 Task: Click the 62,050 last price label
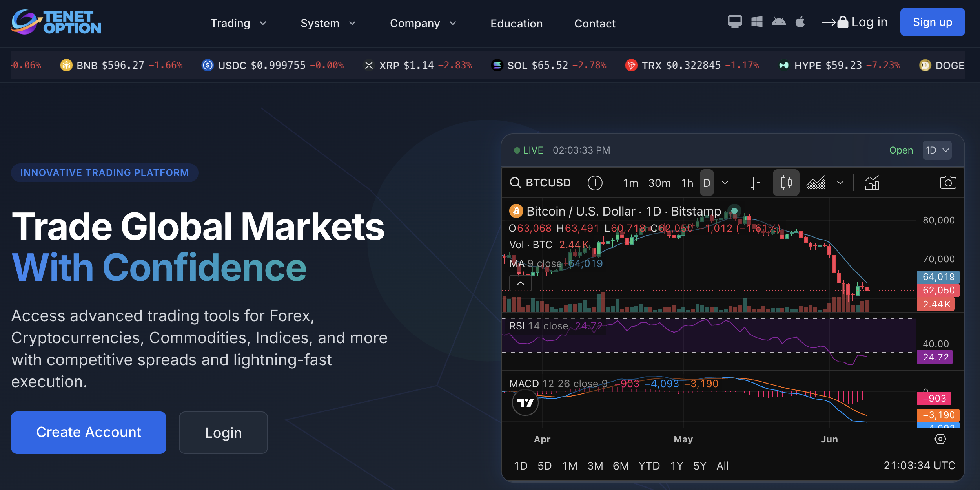938,291
